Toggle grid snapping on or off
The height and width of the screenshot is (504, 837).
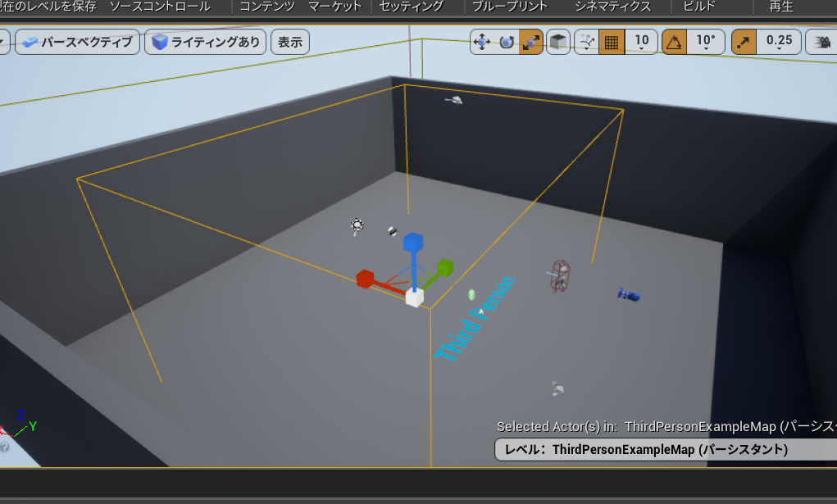(x=612, y=42)
